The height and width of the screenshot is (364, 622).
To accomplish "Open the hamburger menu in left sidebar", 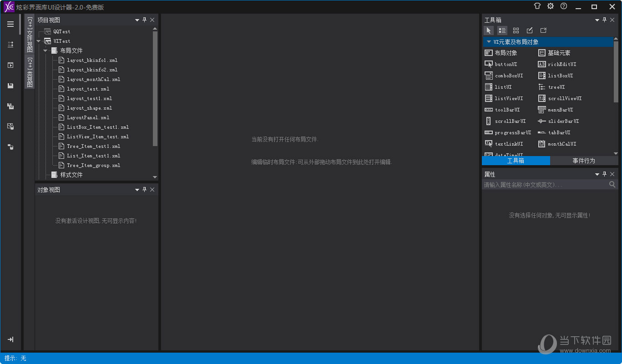I will 10,24.
